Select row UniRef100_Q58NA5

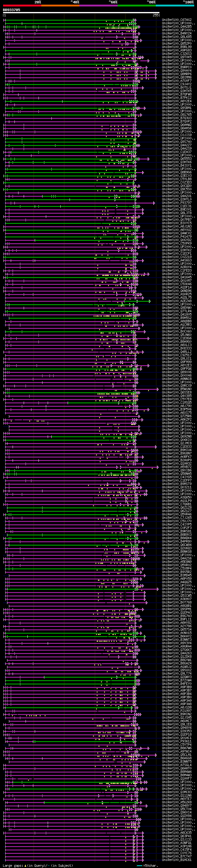[x=177, y=474]
